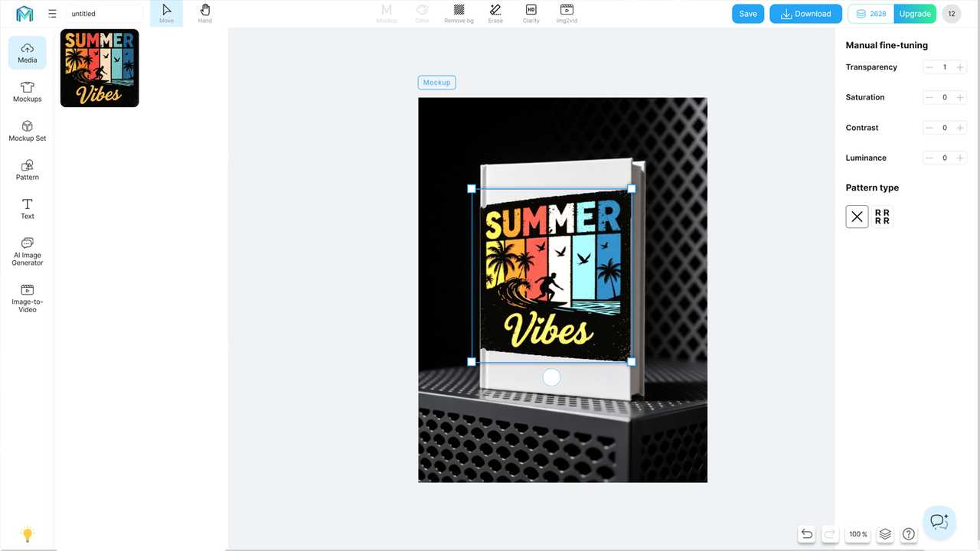Select the no-pattern X option
Viewport: 980px width, 551px height.
coord(857,217)
